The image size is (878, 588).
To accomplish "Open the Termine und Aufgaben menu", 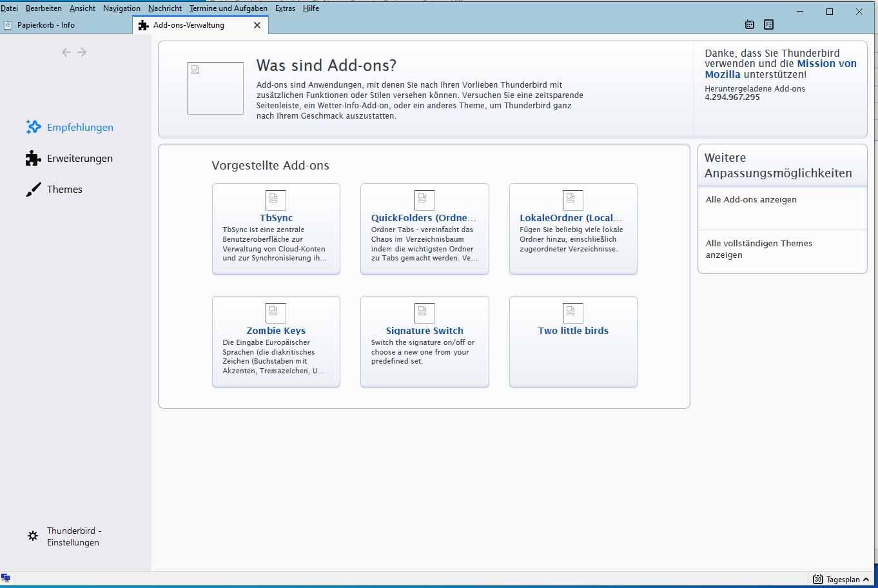I will [228, 8].
